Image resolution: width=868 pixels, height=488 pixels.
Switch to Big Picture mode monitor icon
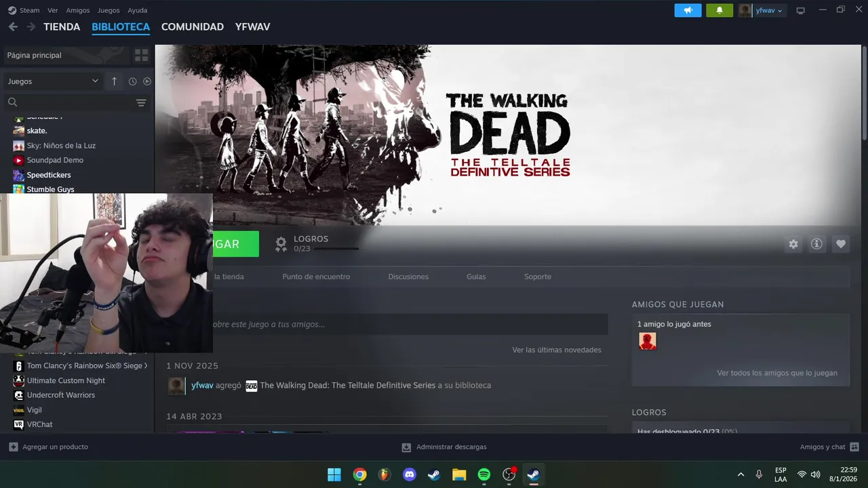click(x=801, y=10)
